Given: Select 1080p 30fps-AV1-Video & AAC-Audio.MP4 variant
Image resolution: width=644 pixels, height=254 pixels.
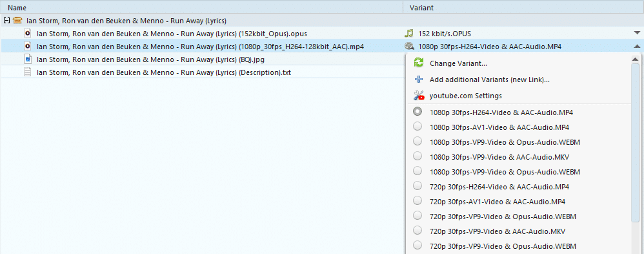Looking at the screenshot, I should 499,127.
